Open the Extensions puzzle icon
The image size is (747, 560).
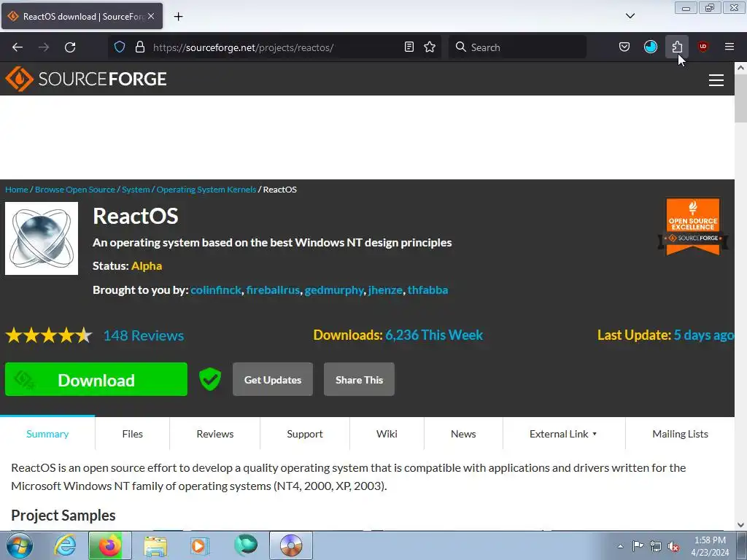point(677,47)
